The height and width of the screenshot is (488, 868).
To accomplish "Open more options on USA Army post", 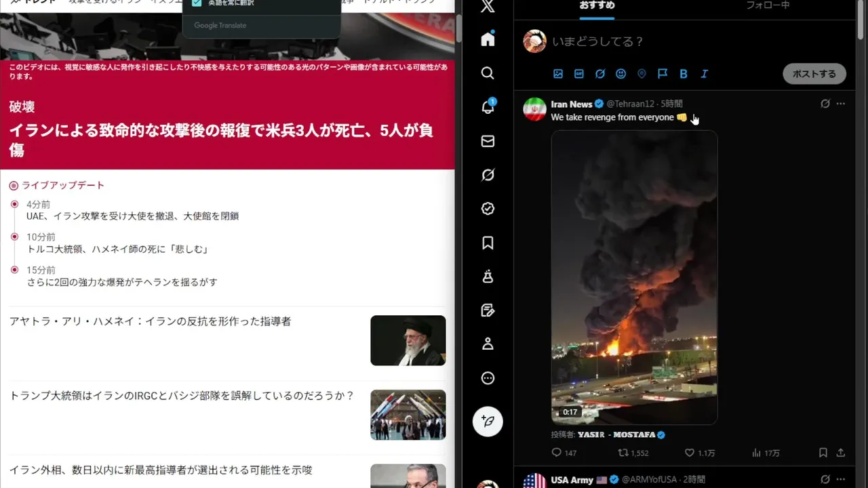I will point(841,480).
